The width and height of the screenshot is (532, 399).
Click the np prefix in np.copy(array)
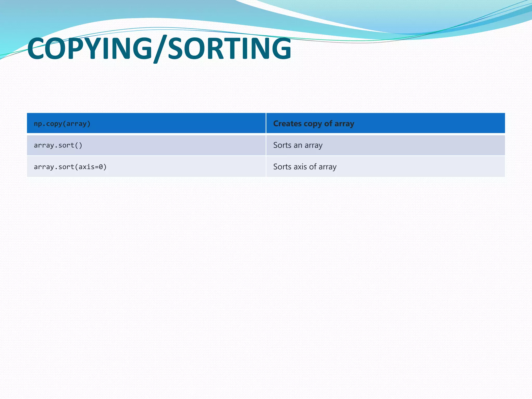[x=38, y=124]
